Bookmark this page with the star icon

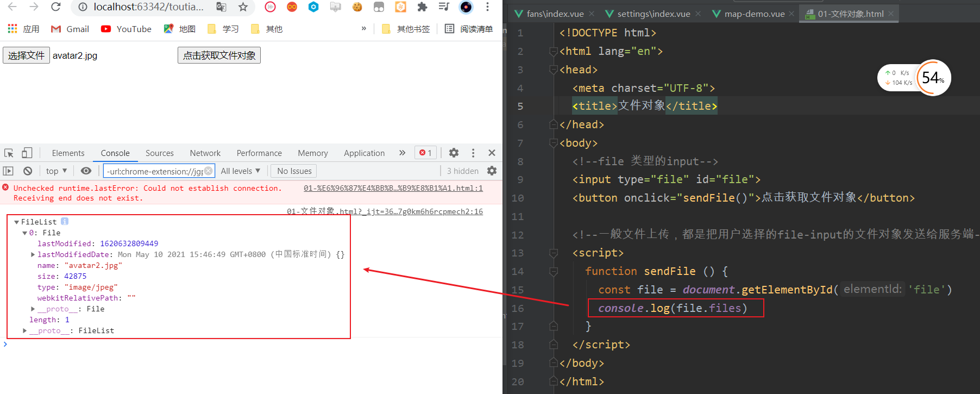pos(243,7)
